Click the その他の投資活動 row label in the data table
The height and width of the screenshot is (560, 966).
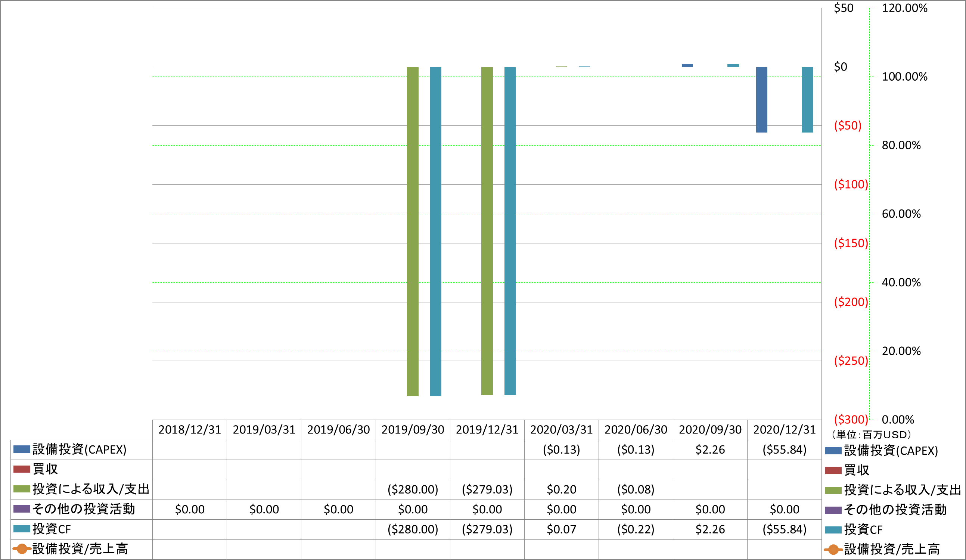click(x=84, y=509)
